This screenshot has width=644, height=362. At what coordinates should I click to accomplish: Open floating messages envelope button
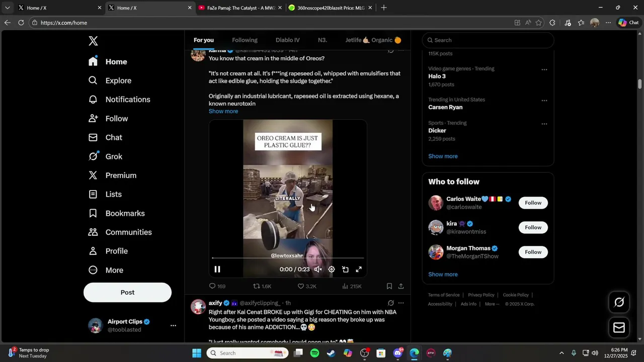(x=619, y=328)
